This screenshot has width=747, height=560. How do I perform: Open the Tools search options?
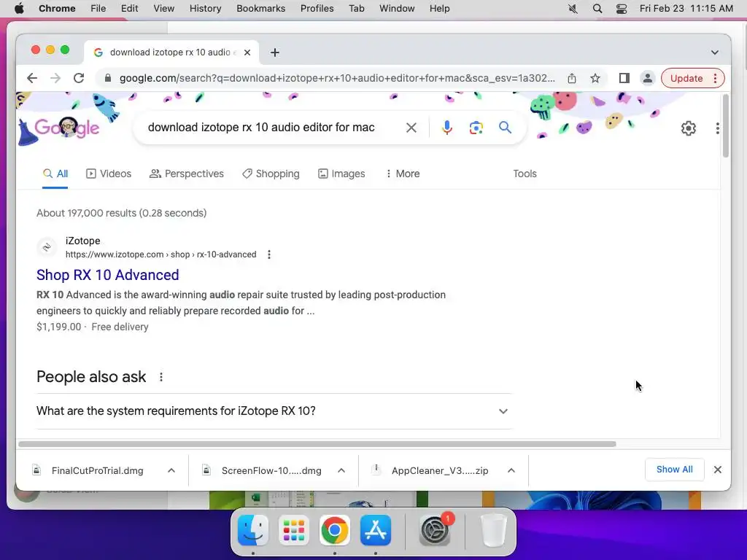point(525,174)
